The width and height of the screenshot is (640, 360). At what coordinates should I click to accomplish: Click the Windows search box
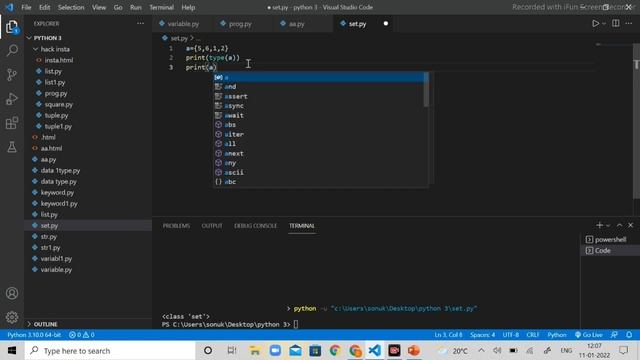[110, 351]
